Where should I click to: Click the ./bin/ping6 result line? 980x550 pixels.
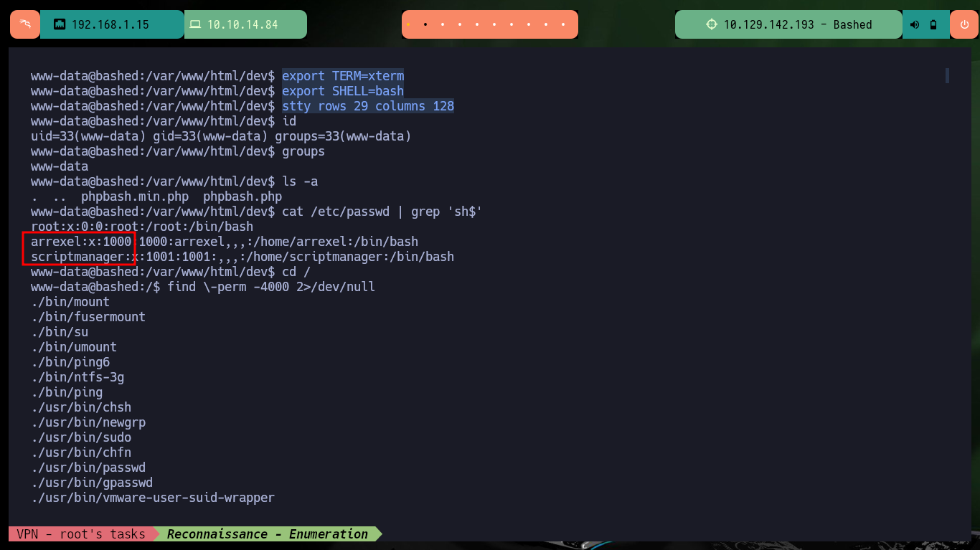[70, 362]
